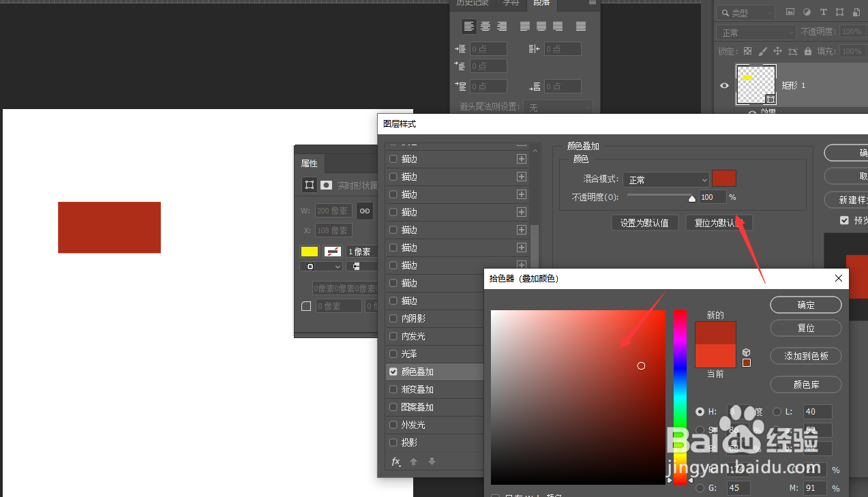Enable 光泽 checkbox

393,354
